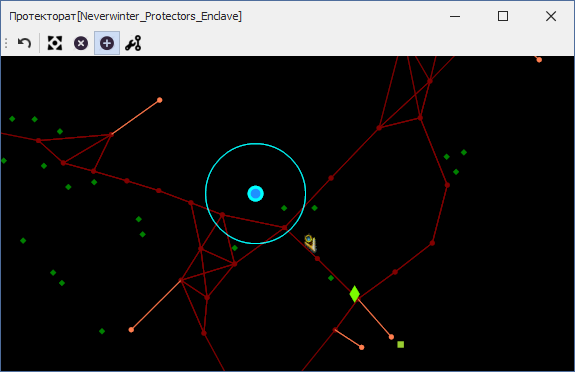Toggle the add node plus tool

click(107, 43)
